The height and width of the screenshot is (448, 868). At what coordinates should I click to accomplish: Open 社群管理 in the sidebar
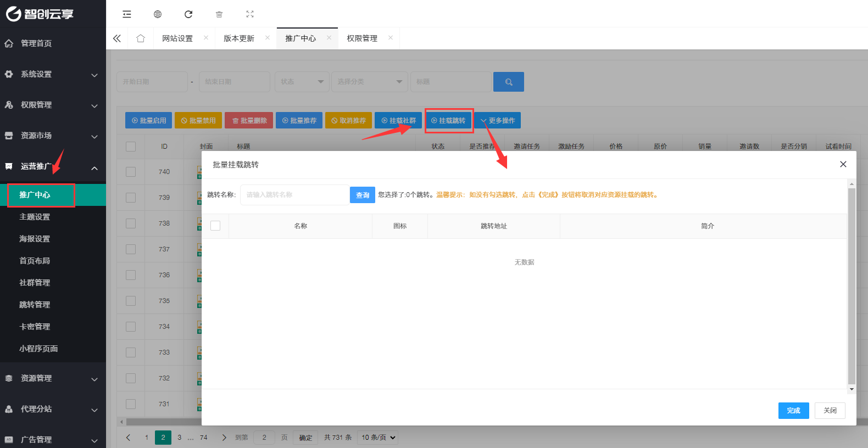[35, 283]
